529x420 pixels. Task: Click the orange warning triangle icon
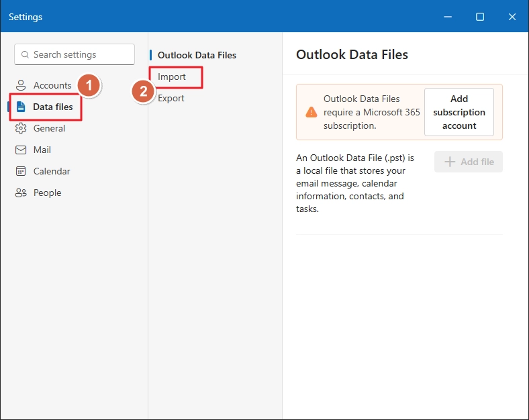[x=311, y=112]
